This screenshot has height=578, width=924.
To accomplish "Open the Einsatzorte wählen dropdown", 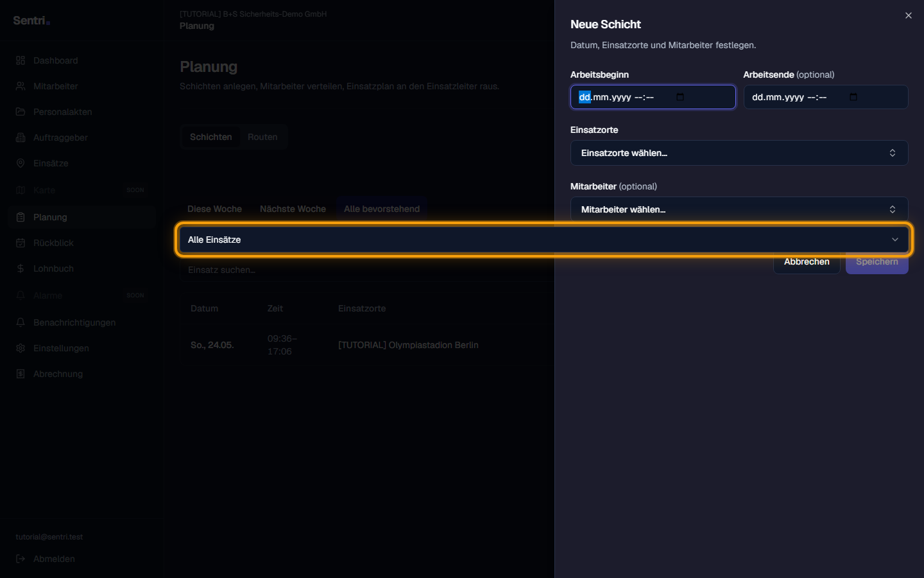I will tap(739, 153).
